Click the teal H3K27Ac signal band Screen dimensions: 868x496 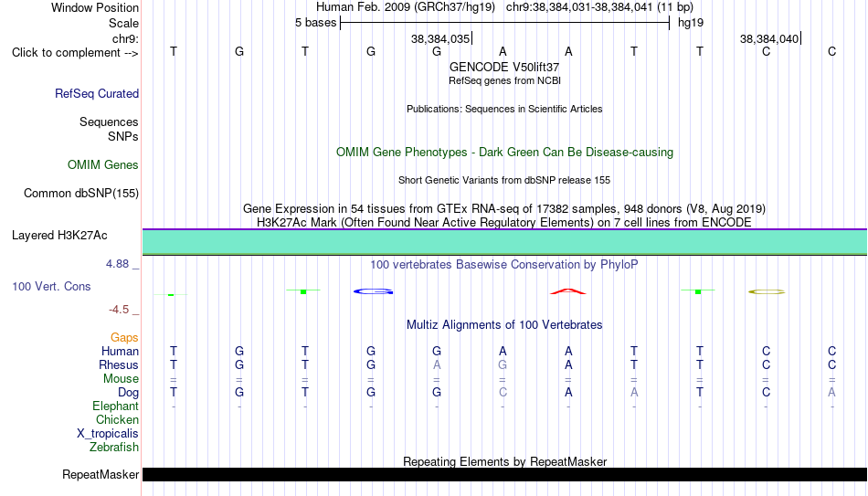pos(504,242)
